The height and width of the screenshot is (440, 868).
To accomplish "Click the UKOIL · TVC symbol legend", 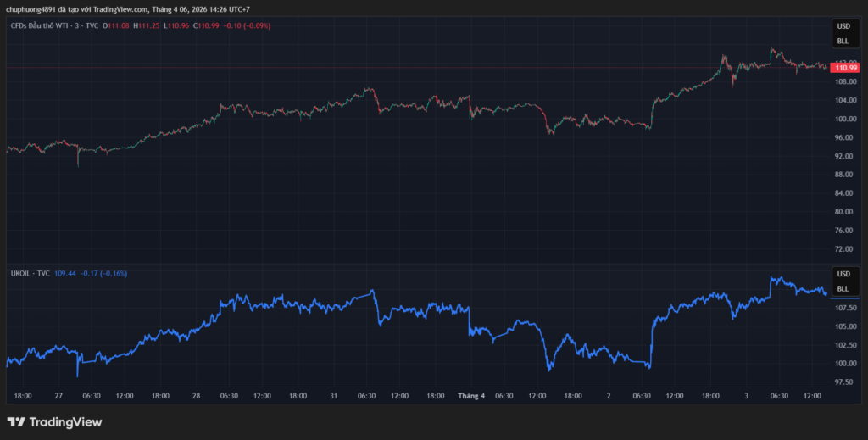I will (30, 274).
